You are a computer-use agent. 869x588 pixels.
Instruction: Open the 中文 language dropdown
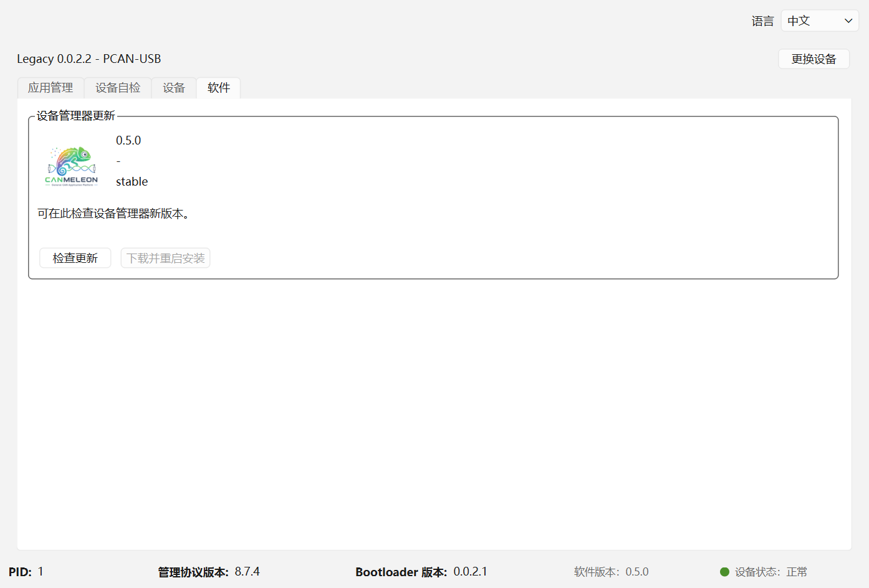pyautogui.click(x=820, y=21)
